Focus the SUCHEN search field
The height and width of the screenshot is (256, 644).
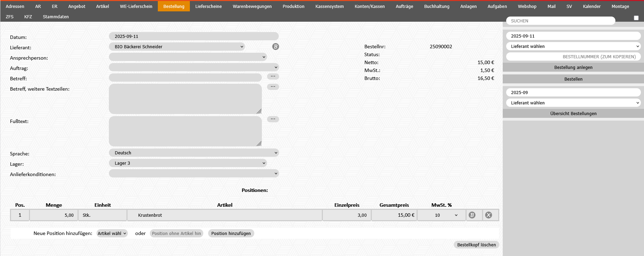(561, 21)
